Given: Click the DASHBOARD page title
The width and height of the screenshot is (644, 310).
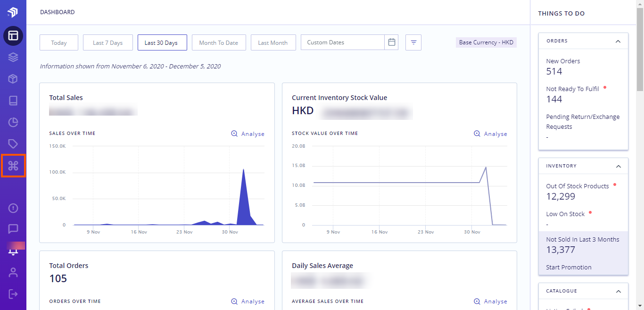Looking at the screenshot, I should tap(58, 12).
